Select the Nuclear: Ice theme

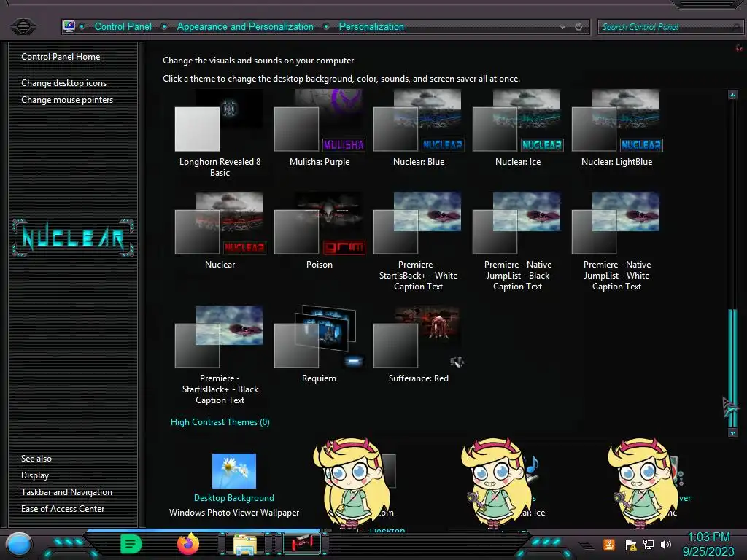click(518, 128)
